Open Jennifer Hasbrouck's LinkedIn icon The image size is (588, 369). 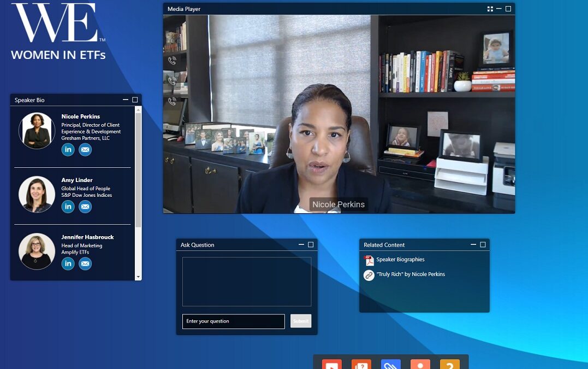pos(68,264)
